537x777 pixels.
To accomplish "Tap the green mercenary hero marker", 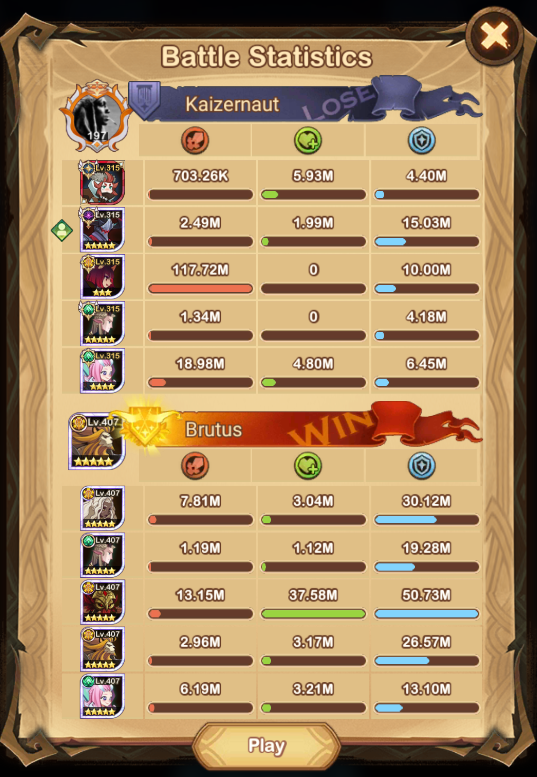I will tap(62, 230).
